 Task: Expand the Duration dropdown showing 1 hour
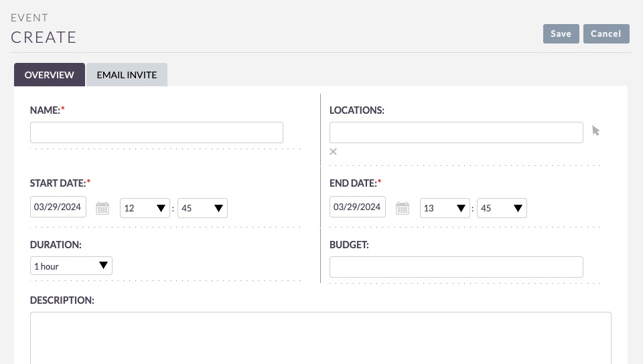(x=71, y=266)
